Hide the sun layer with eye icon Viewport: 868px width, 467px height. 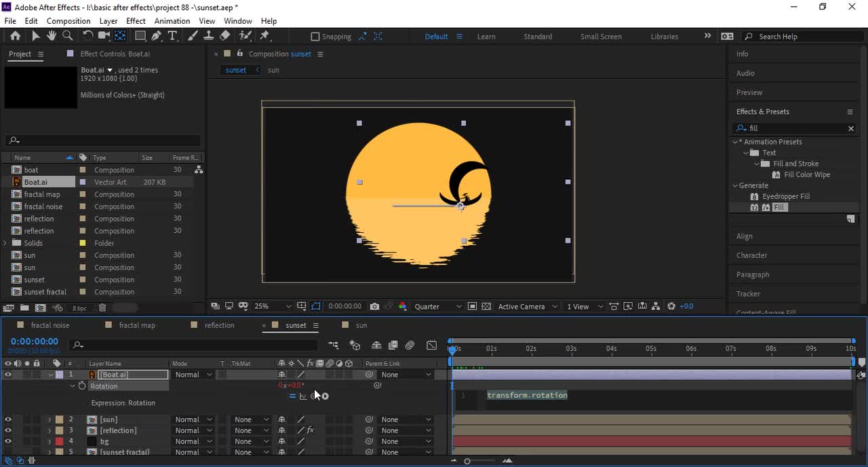coord(8,419)
